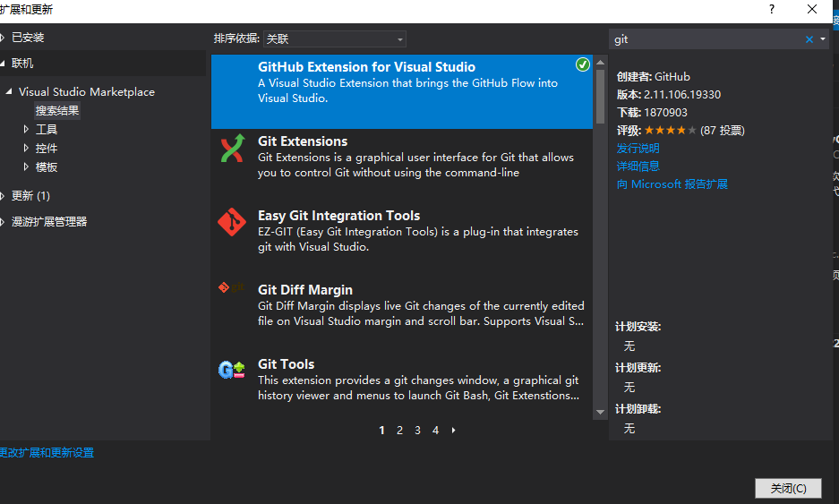Click the 计划安装 label
Image resolution: width=839 pixels, height=504 pixels.
point(638,327)
